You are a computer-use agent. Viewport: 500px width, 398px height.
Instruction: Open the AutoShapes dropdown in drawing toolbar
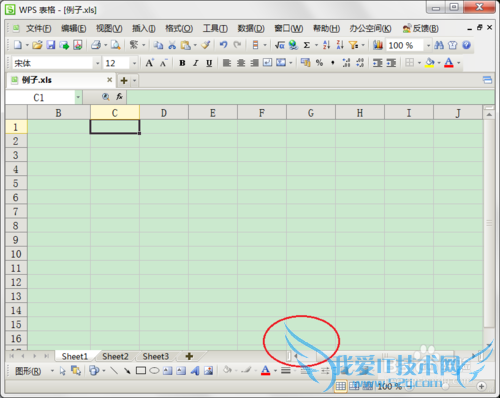104,371
